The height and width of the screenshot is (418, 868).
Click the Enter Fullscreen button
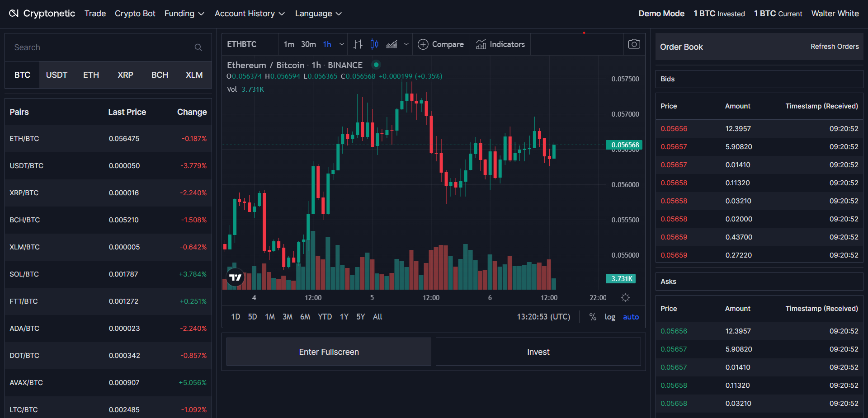tap(329, 352)
